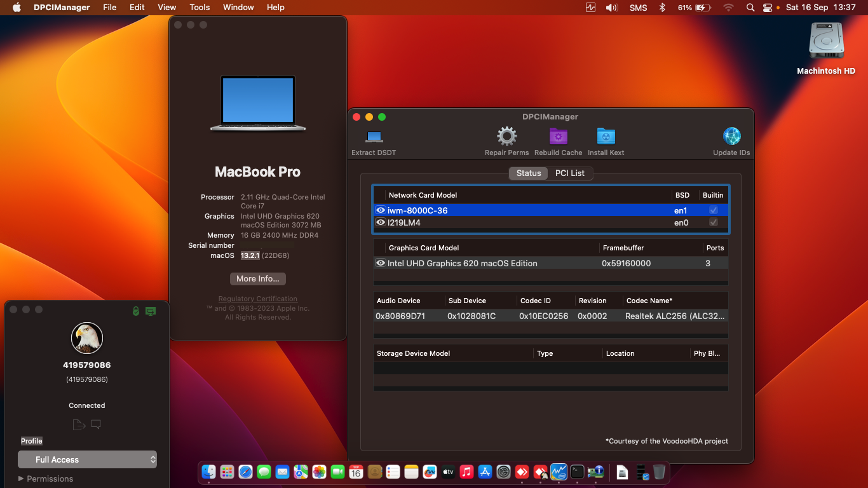Open the Install Kext tool
868x488 pixels.
[x=606, y=136]
